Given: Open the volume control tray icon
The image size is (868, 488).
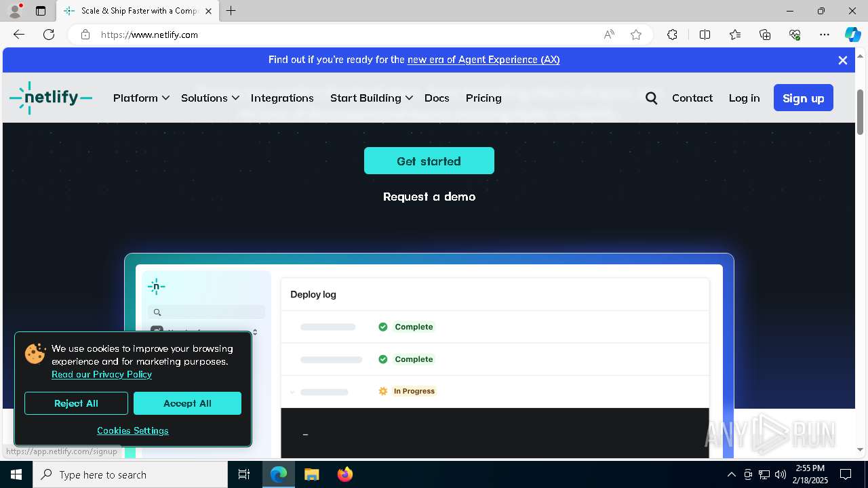Looking at the screenshot, I should click(x=781, y=474).
